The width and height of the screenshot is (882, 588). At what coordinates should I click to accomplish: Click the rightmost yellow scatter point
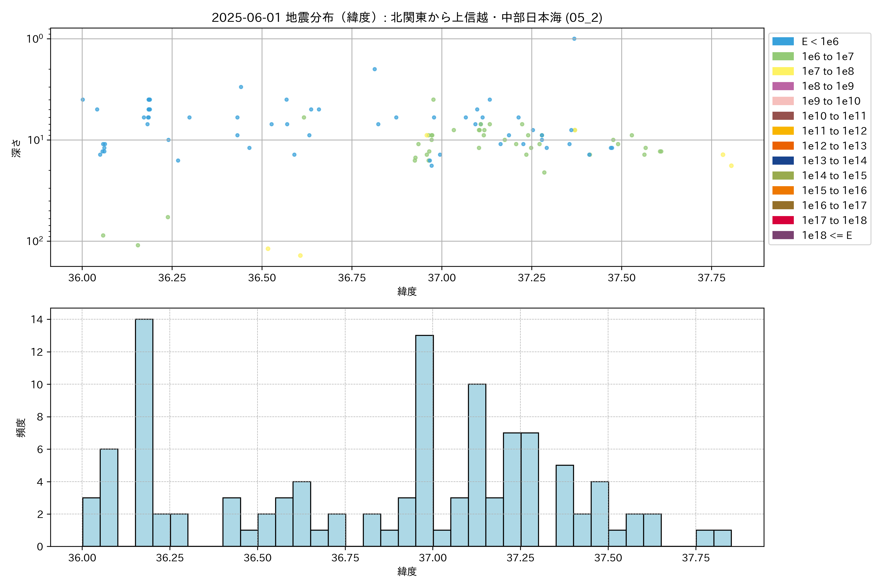click(x=731, y=166)
